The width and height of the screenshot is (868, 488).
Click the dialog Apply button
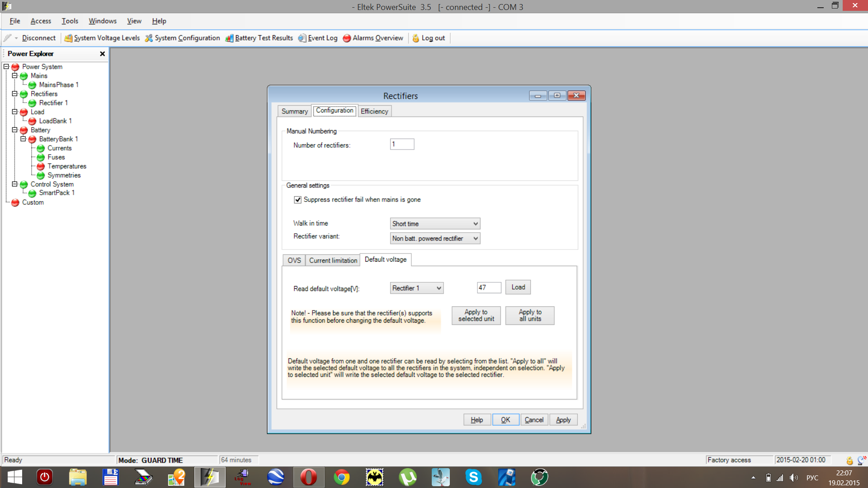click(563, 420)
